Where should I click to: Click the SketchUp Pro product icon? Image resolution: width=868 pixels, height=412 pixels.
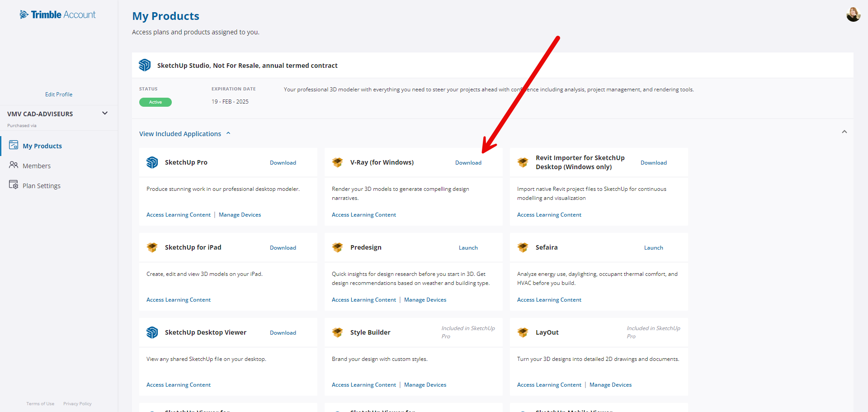(152, 162)
